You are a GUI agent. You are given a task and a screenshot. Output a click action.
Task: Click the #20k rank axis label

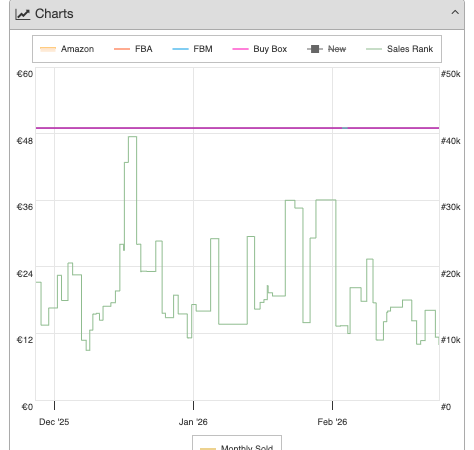451,274
